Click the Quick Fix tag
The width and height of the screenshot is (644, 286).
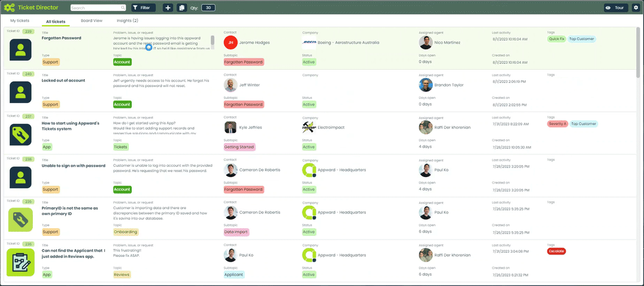coord(556,39)
